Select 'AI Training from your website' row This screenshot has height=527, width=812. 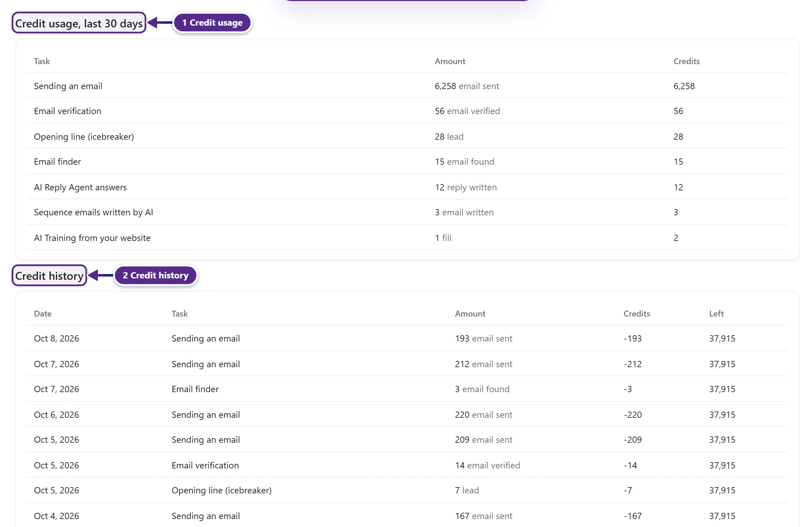pos(407,238)
